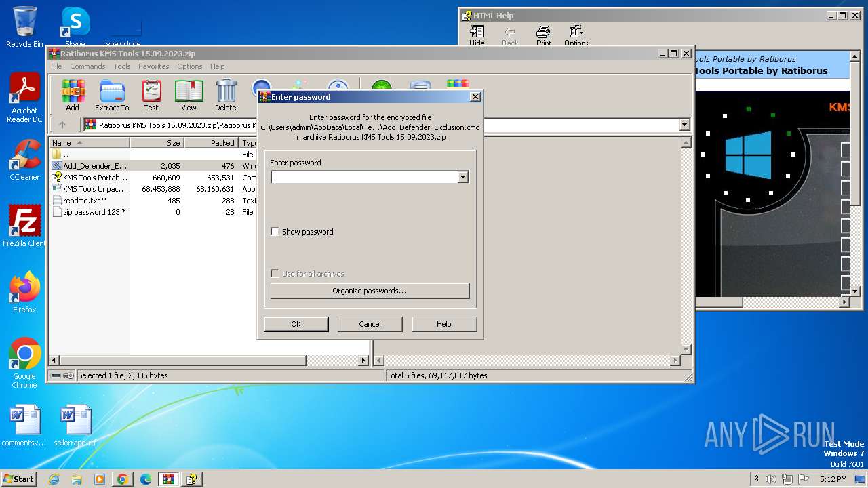Click the volume icon in system tray
The image size is (868, 488).
click(x=770, y=479)
